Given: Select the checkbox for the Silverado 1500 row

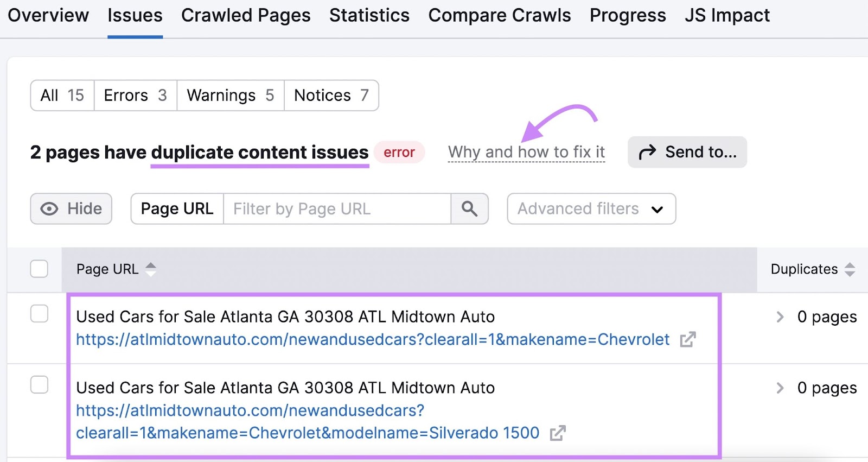Looking at the screenshot, I should pos(39,385).
